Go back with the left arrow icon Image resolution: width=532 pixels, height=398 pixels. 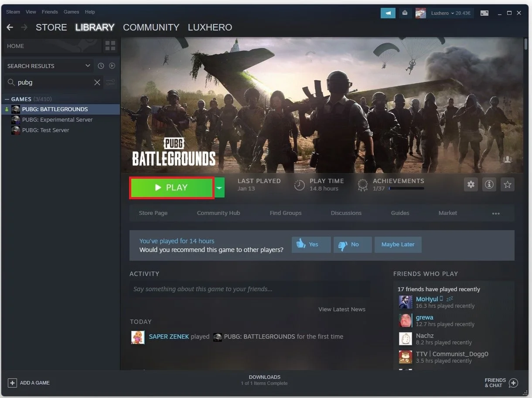pos(10,27)
